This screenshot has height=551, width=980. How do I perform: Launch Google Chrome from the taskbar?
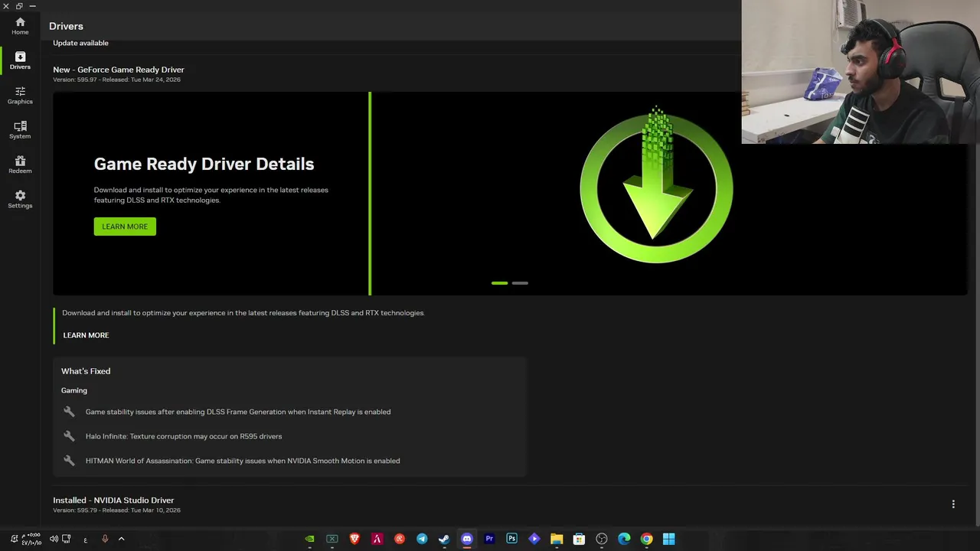pos(646,539)
